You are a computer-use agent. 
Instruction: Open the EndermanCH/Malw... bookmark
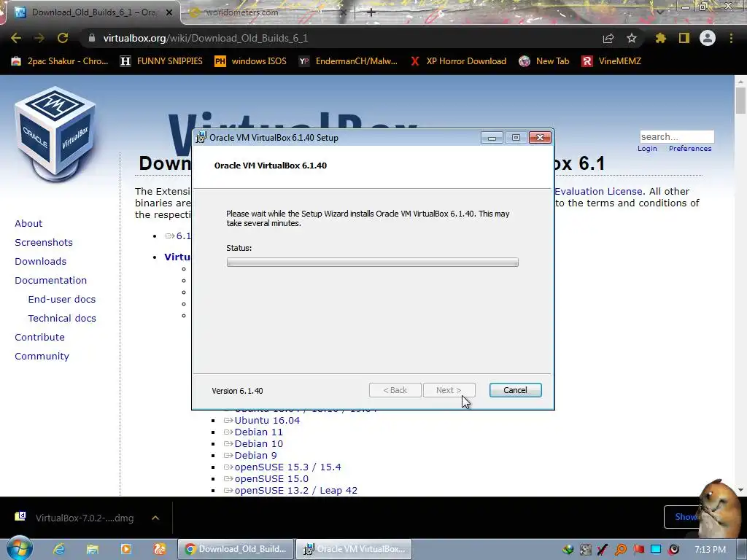point(348,61)
